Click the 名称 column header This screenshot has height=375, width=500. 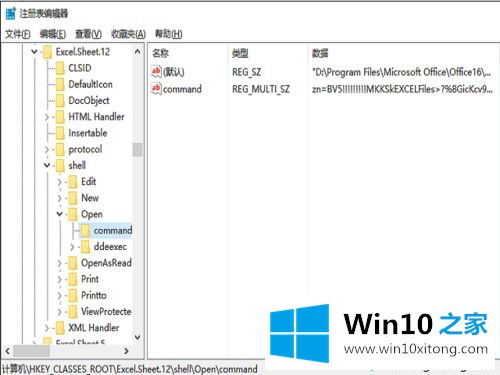(x=160, y=53)
